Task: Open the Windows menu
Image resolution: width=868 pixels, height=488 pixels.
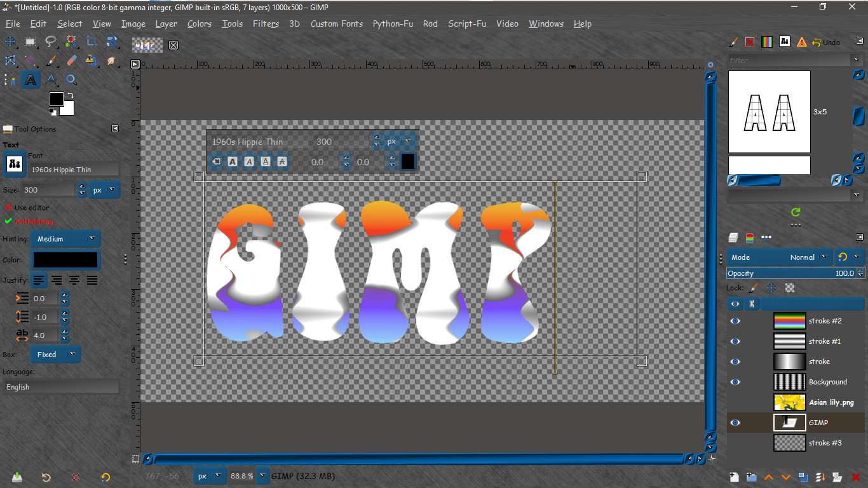Action: (x=546, y=24)
